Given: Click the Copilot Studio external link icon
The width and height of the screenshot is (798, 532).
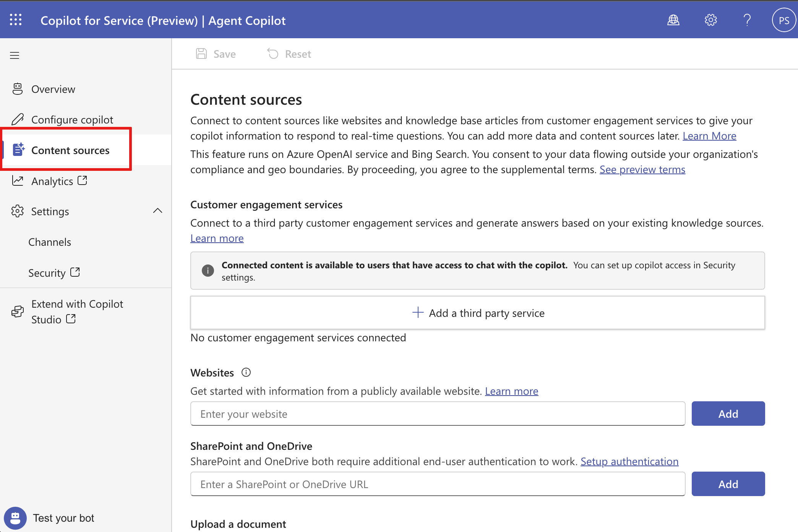Looking at the screenshot, I should tap(71, 318).
